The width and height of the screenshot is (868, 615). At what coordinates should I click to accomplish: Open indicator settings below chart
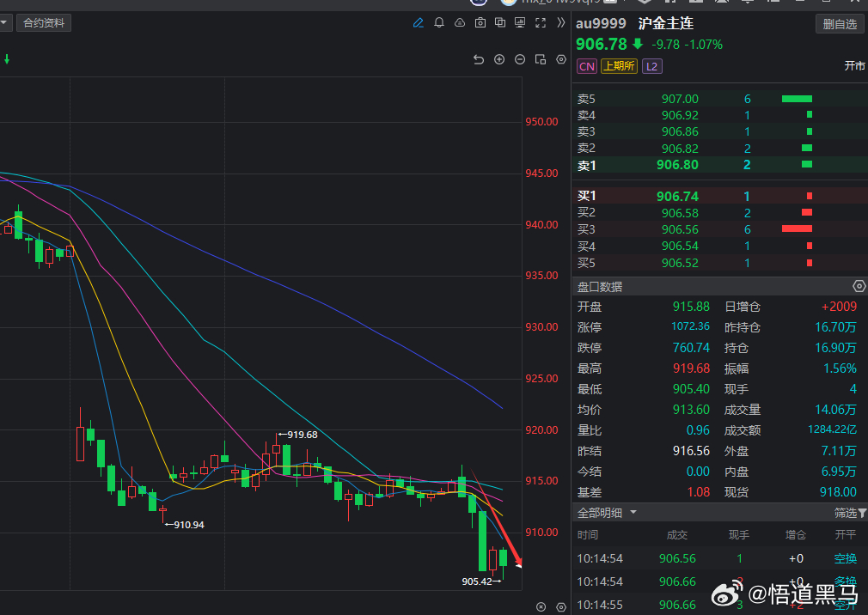point(561,606)
